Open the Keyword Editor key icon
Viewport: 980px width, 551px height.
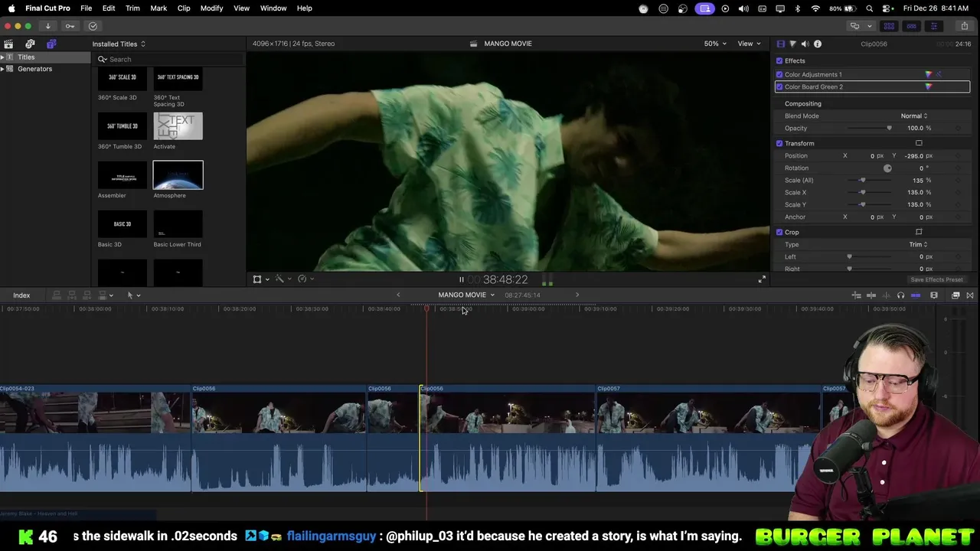click(x=70, y=26)
